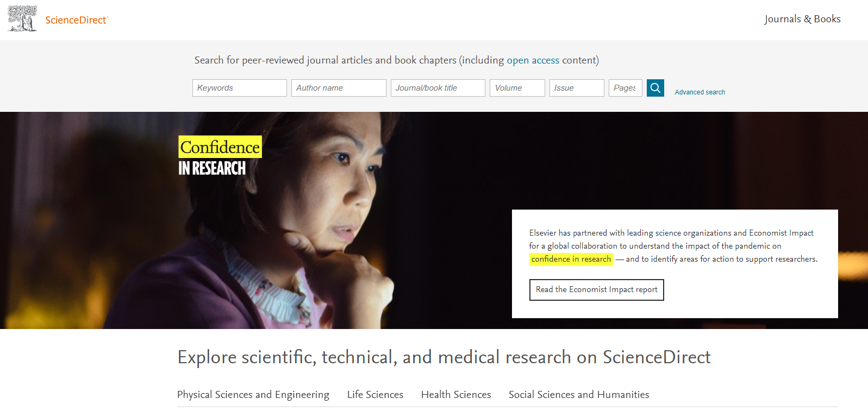Click the Explore scientific, technical, and medical heading
Image resolution: width=868 pixels, height=411 pixels.
coord(444,357)
